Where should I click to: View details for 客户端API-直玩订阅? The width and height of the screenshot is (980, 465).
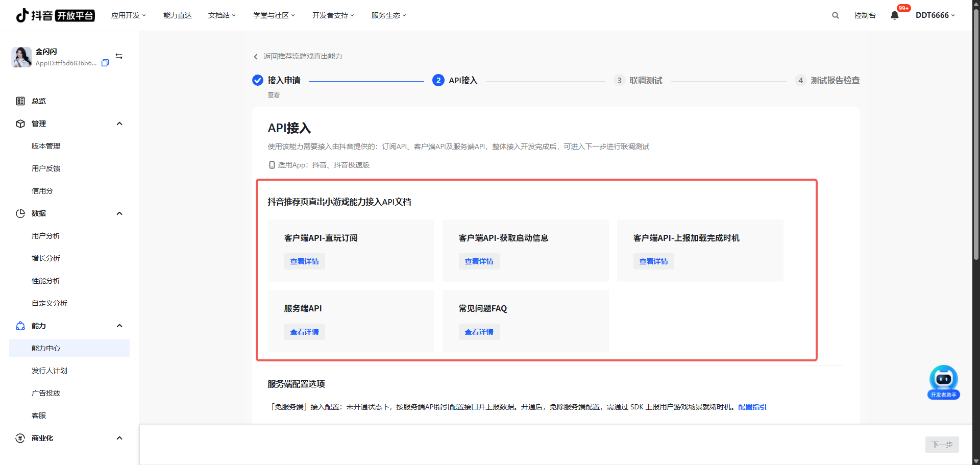pyautogui.click(x=304, y=261)
